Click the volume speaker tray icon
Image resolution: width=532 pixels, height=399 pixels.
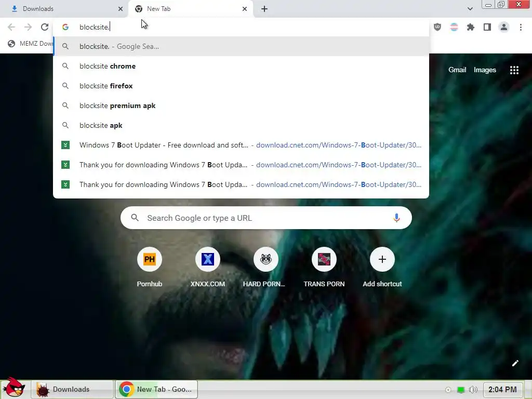pyautogui.click(x=473, y=390)
